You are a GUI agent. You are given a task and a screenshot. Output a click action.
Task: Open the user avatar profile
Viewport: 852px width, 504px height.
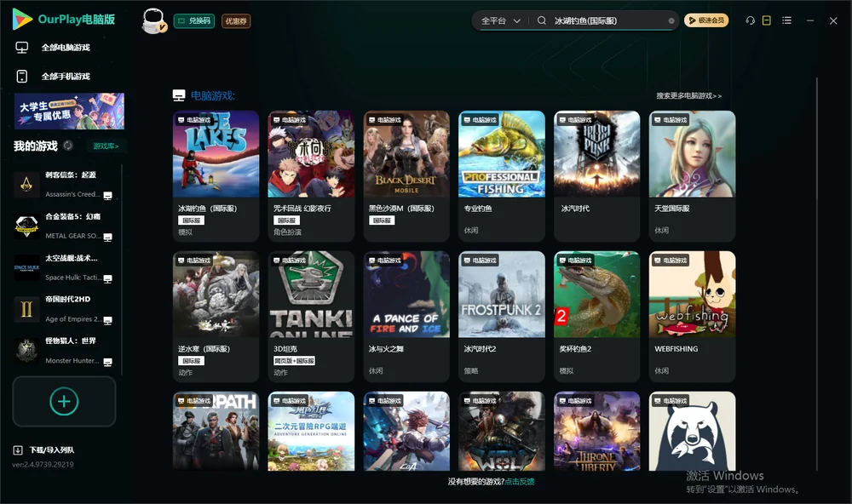coord(153,21)
